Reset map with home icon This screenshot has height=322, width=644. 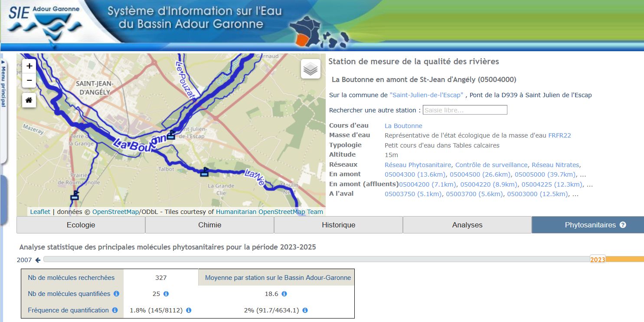click(29, 100)
